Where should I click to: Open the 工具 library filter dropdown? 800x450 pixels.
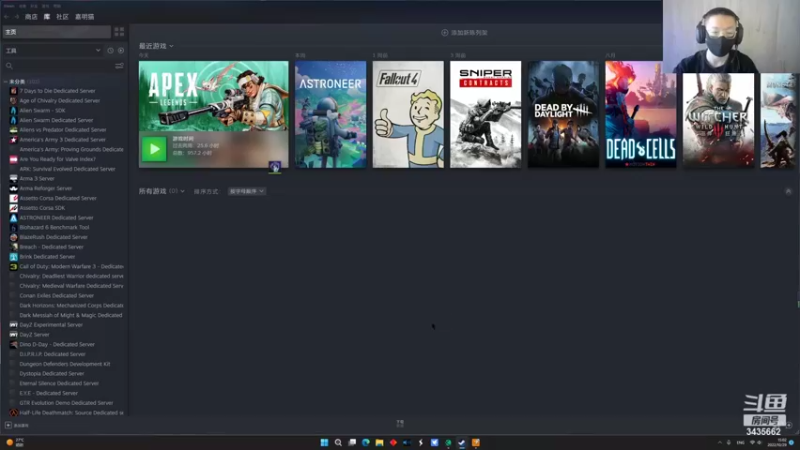tap(53, 51)
